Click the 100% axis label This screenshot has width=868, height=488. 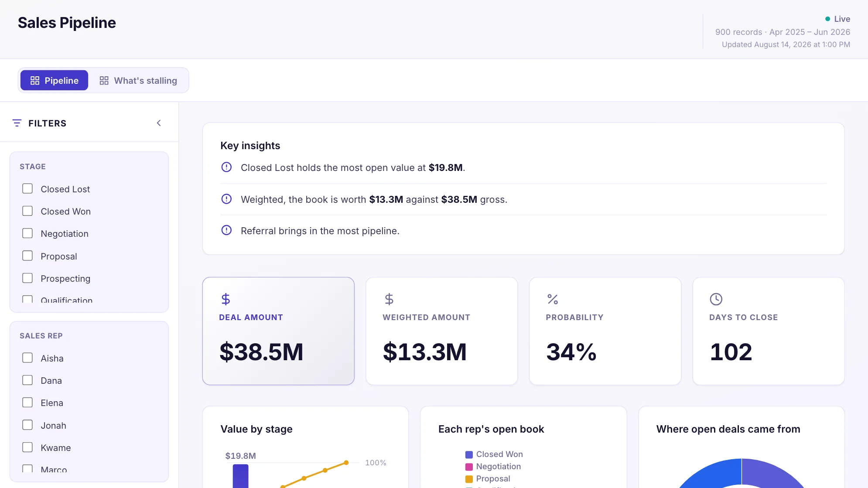(x=376, y=463)
